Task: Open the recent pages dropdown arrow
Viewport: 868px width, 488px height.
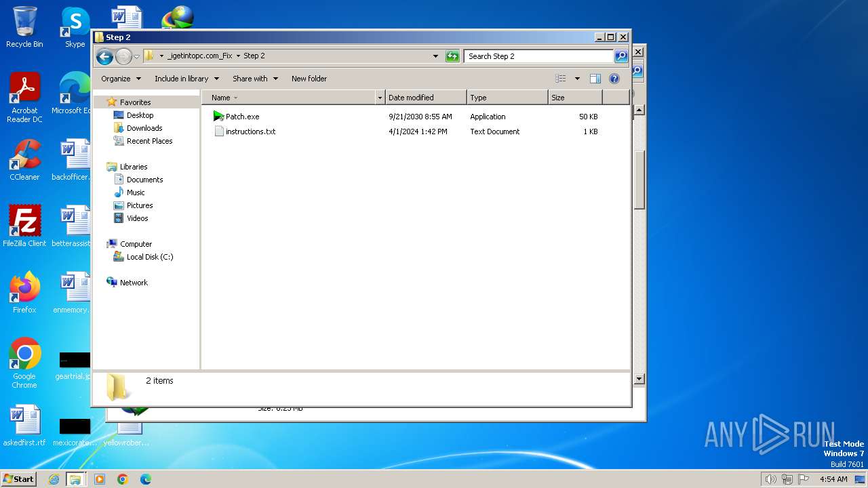Action: [136, 56]
